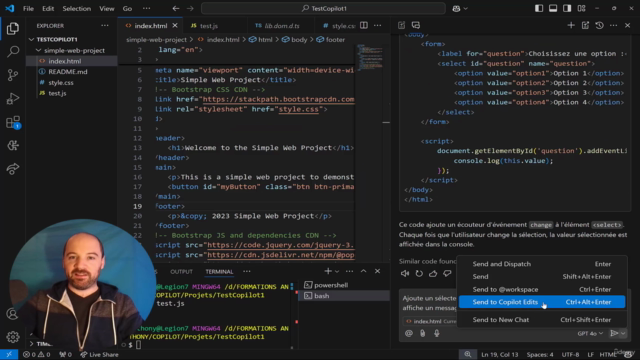Open the Manage gear settings
Screen dimensions: 640x360
[13, 337]
